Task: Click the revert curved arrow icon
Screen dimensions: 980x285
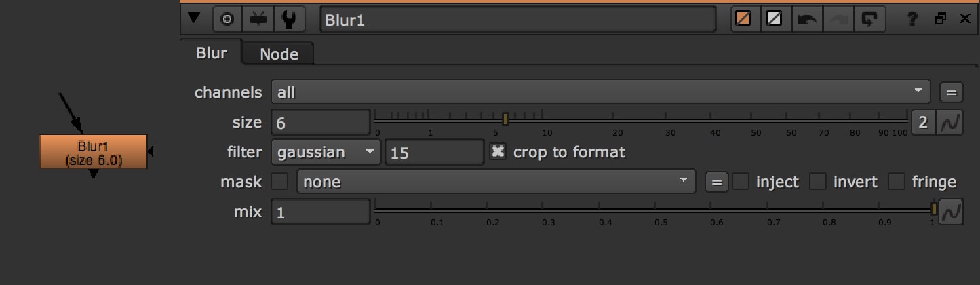Action: 868,20
